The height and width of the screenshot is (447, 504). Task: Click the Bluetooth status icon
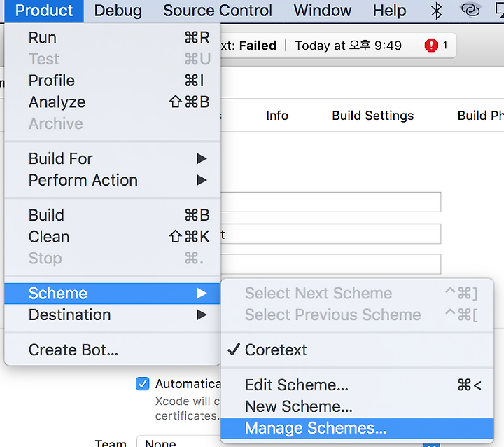(x=436, y=11)
